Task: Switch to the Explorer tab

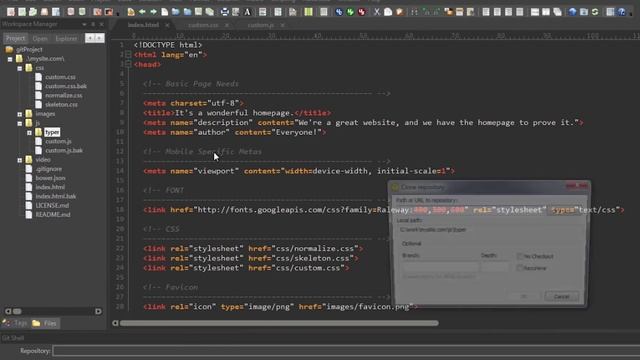Action: 66,38
